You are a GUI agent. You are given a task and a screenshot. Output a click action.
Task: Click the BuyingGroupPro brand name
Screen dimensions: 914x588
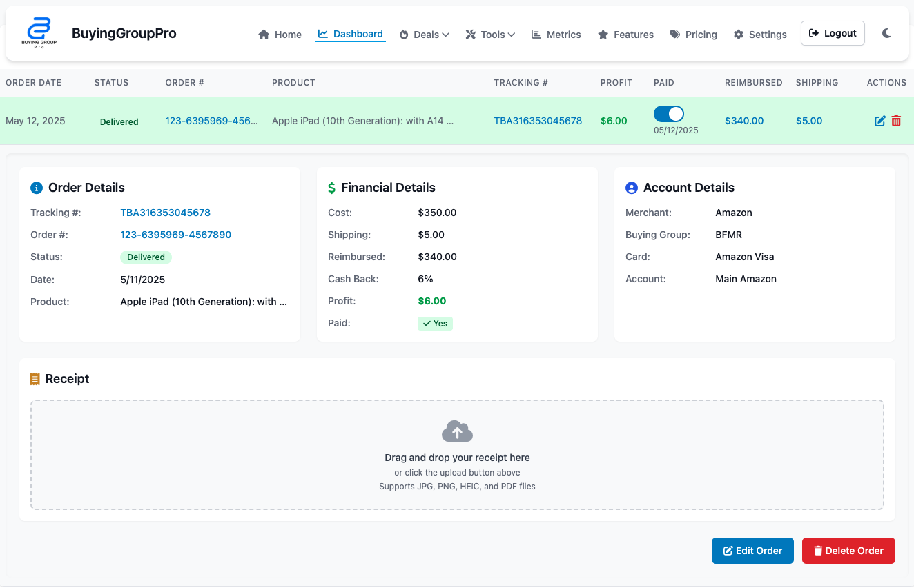(x=124, y=33)
